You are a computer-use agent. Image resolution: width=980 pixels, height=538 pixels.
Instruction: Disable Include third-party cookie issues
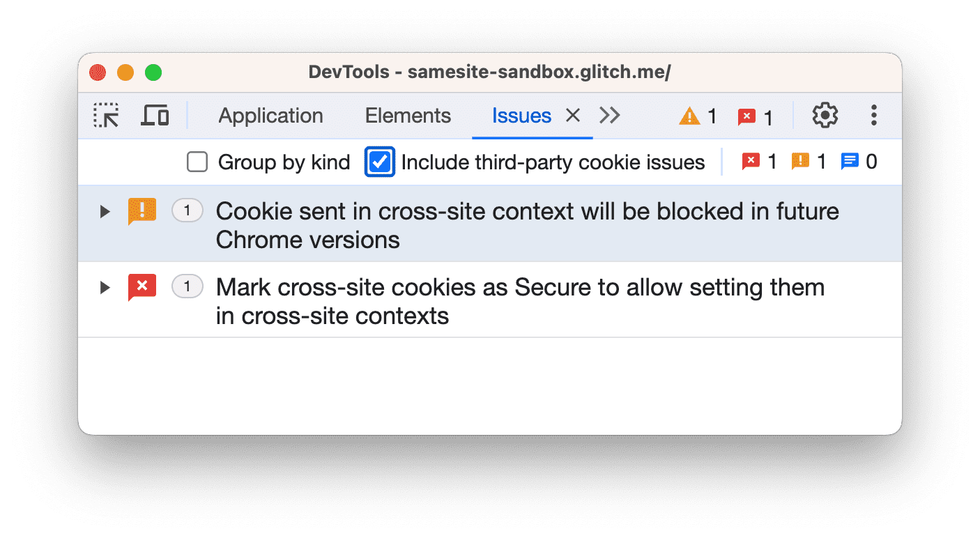[379, 161]
